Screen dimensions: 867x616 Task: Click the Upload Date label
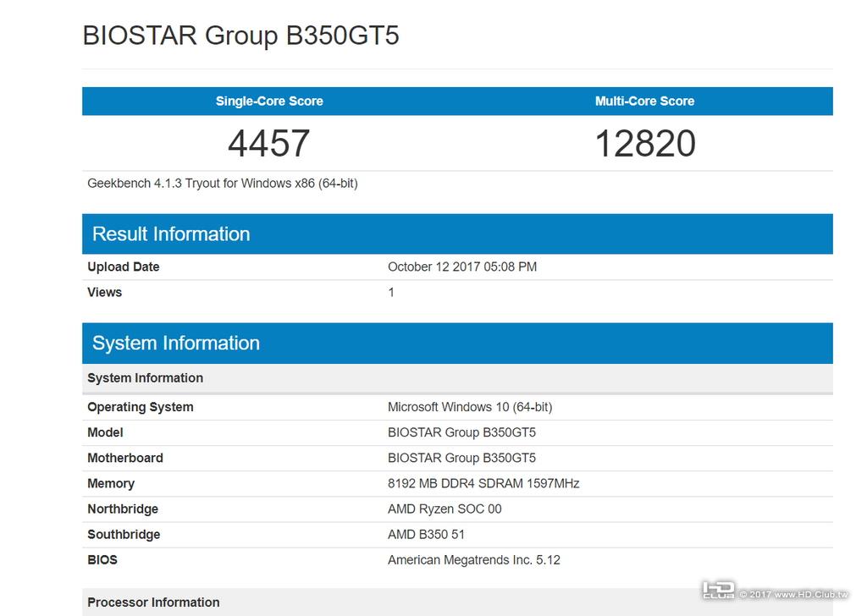click(x=124, y=267)
